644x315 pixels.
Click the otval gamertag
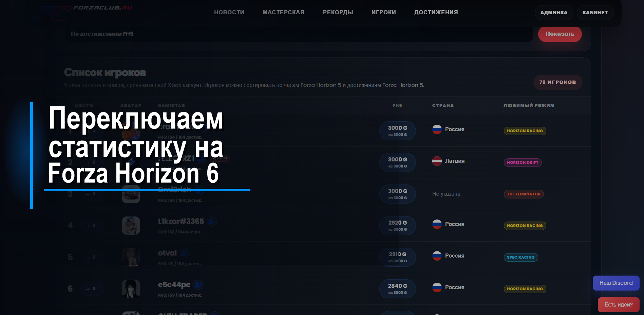point(167,253)
